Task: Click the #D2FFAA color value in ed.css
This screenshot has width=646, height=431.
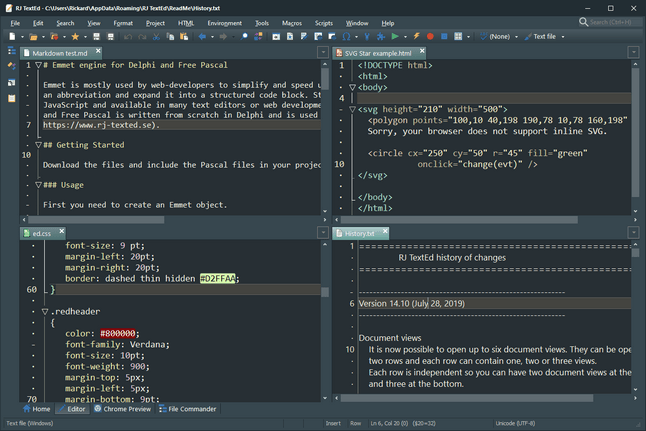Action: pos(218,278)
